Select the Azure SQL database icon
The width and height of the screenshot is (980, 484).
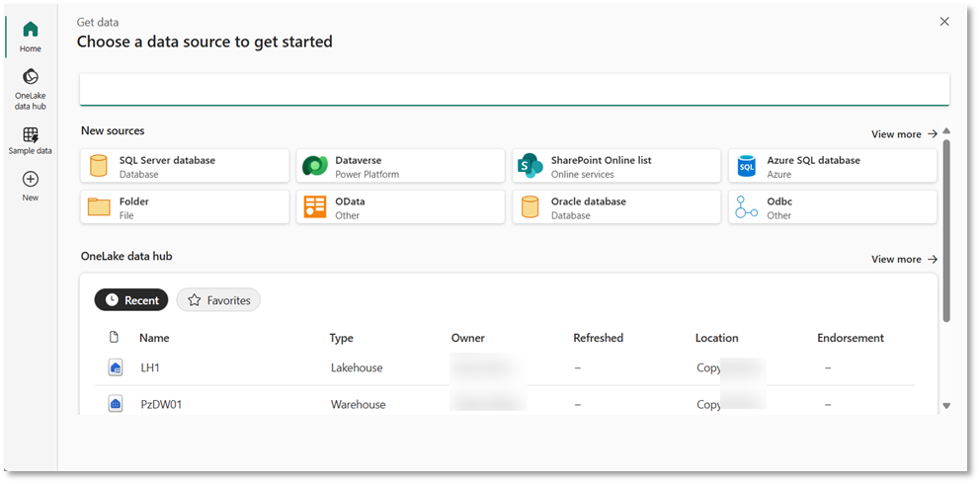coord(746,166)
